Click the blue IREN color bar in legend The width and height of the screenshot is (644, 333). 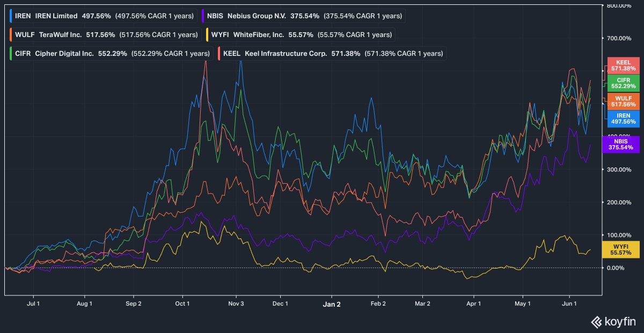coord(12,16)
